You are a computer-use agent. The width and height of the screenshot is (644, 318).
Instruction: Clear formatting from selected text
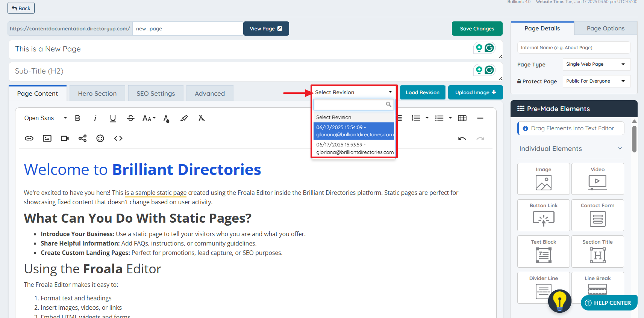coord(202,118)
